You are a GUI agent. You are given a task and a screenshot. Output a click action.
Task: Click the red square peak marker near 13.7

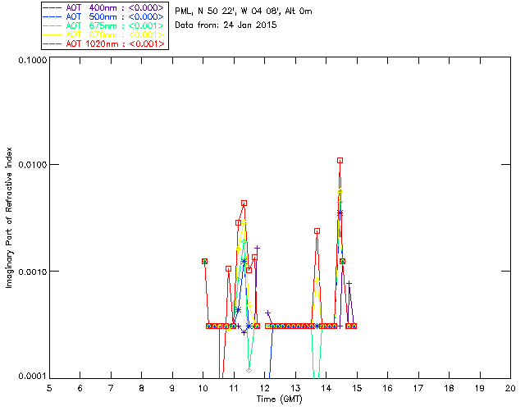pyautogui.click(x=317, y=231)
